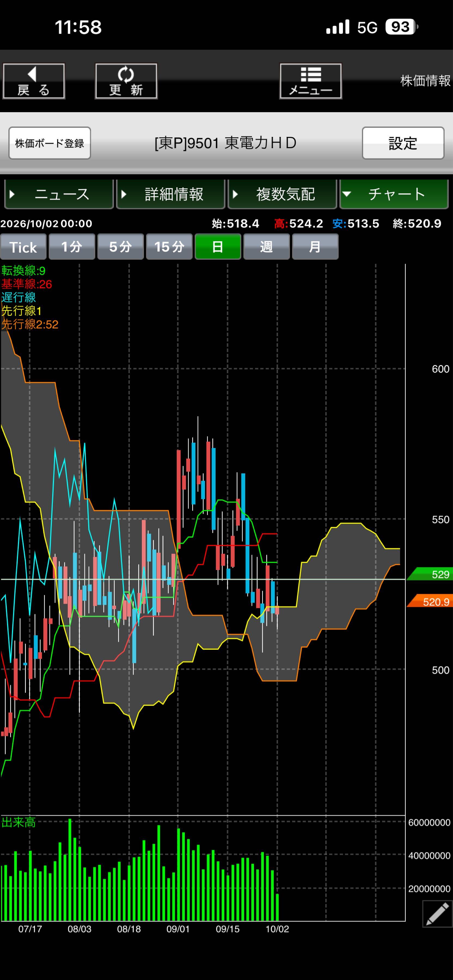Switch chart to 1分 timeframe
The image size is (453, 980).
[72, 247]
